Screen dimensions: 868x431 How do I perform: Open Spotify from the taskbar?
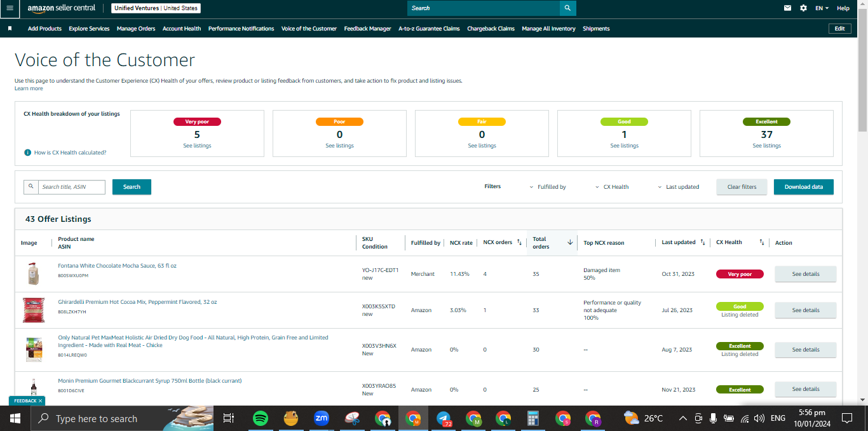[x=260, y=418]
